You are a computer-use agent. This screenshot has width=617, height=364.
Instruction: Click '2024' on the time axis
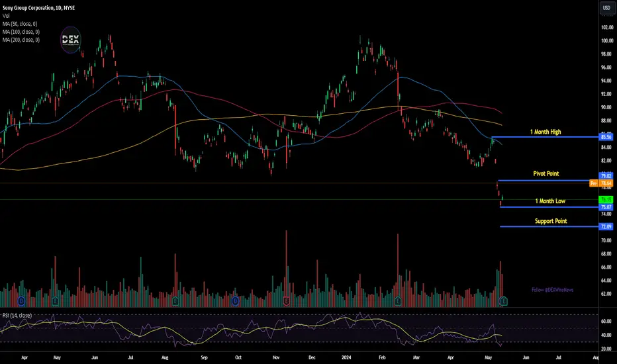346,357
